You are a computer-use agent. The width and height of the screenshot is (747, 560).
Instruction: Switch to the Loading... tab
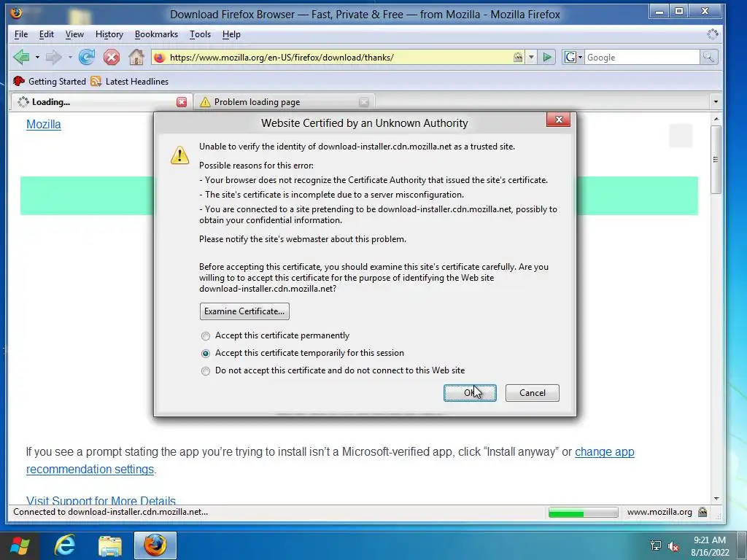pyautogui.click(x=100, y=102)
